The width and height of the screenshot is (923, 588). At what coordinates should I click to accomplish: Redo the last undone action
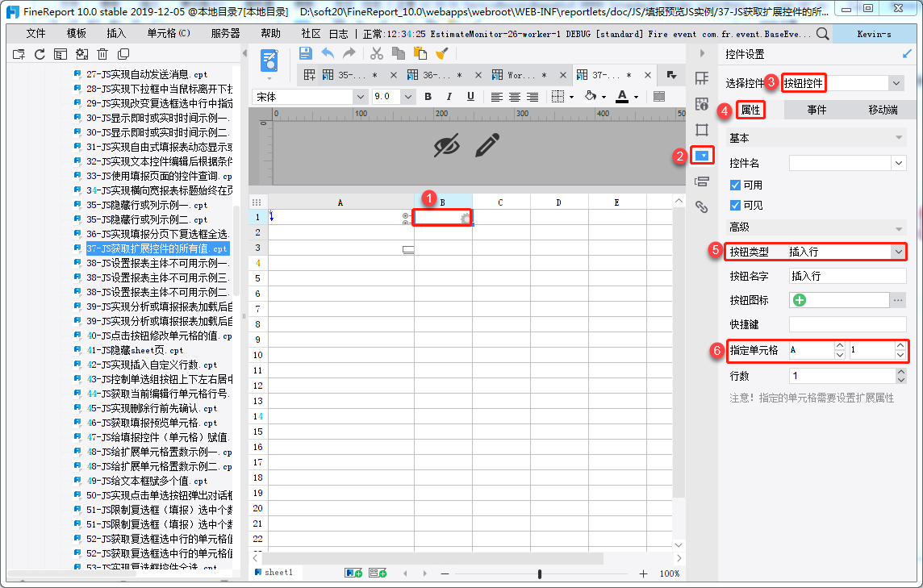[349, 53]
